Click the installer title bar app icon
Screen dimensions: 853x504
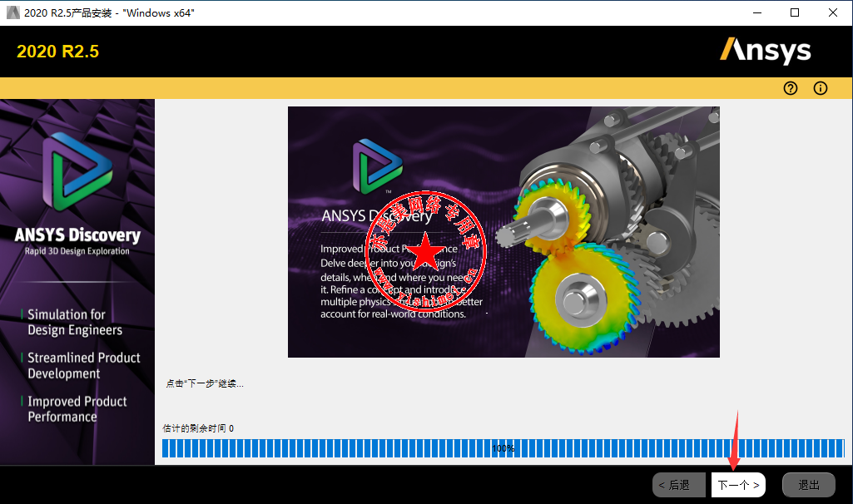[12, 12]
